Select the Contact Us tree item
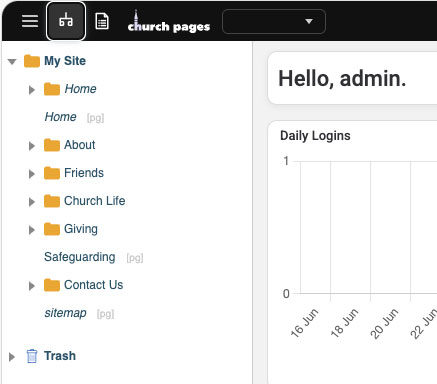437x384 pixels. pyautogui.click(x=94, y=285)
